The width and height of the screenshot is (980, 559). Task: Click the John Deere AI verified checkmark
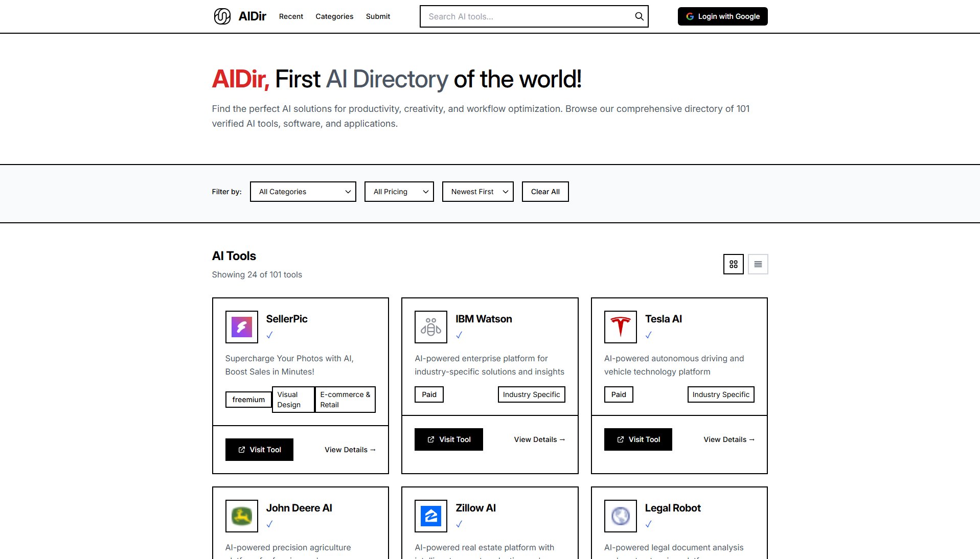tap(269, 524)
